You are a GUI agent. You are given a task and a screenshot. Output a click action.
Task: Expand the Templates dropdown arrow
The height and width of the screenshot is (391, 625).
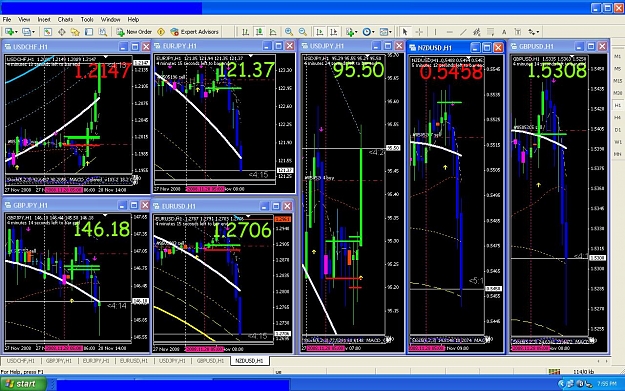coord(391,32)
